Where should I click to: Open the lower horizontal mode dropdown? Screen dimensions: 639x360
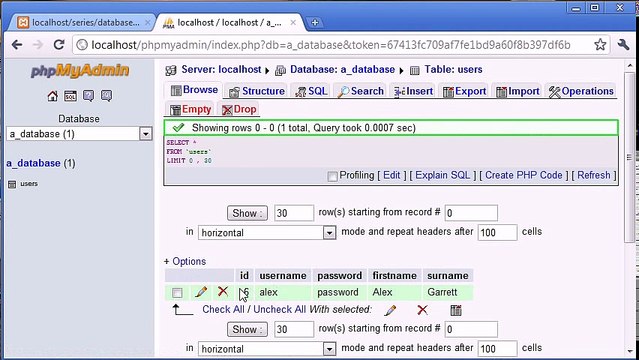(267, 349)
